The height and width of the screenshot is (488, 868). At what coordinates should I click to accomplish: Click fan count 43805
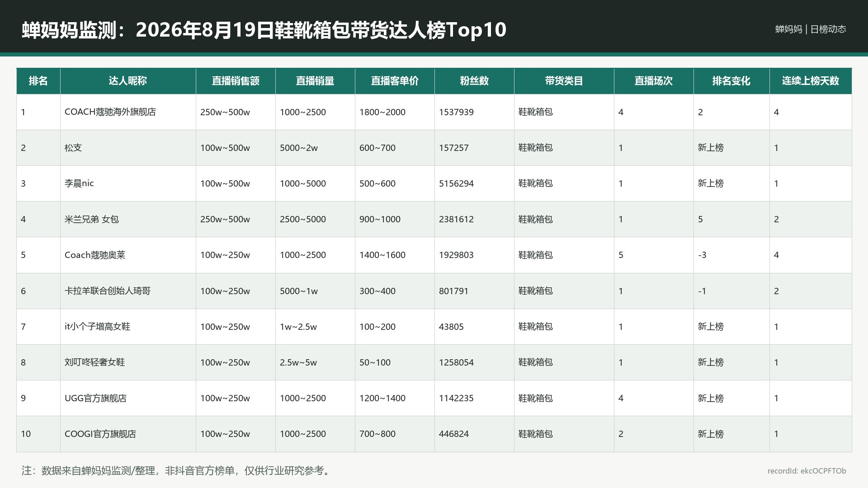[x=451, y=327]
